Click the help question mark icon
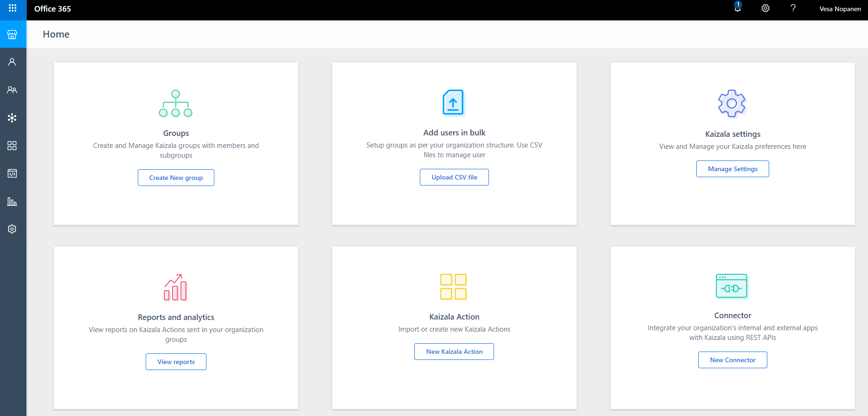This screenshot has height=416, width=868. [x=793, y=8]
